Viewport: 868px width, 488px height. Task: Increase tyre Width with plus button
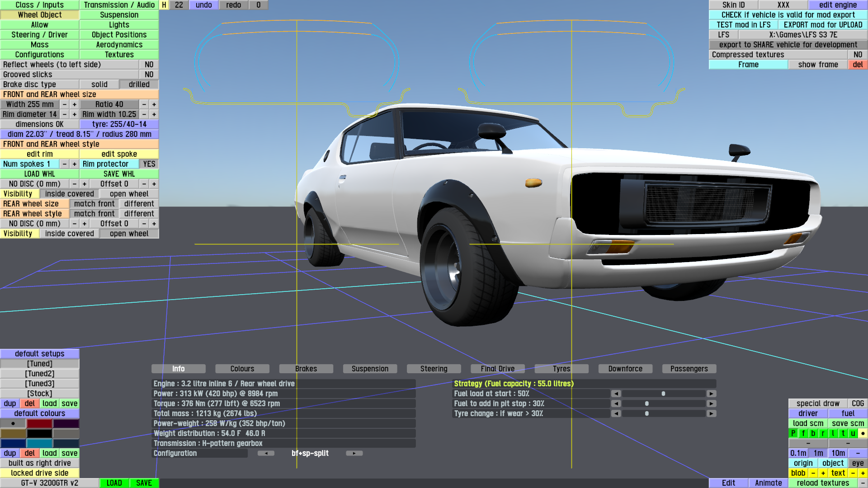[75, 104]
